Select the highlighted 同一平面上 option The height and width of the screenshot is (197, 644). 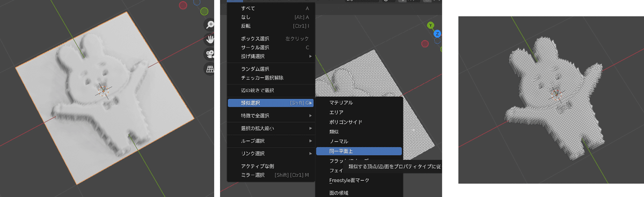358,151
